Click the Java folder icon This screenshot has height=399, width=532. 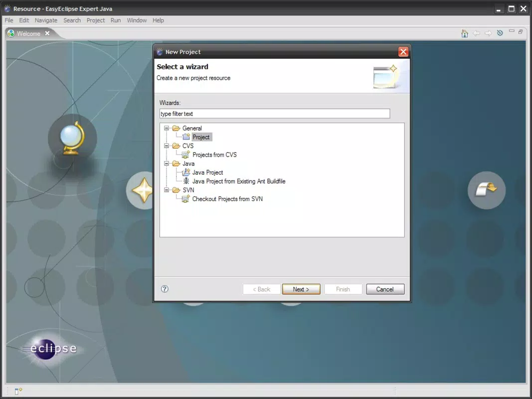click(x=176, y=164)
